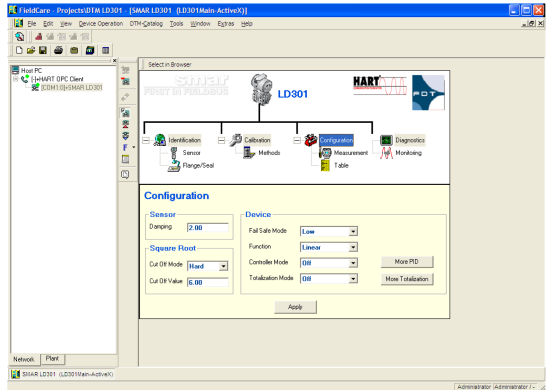Collapse the HART OPC Client tree node
550x390 pixels.
(15, 79)
